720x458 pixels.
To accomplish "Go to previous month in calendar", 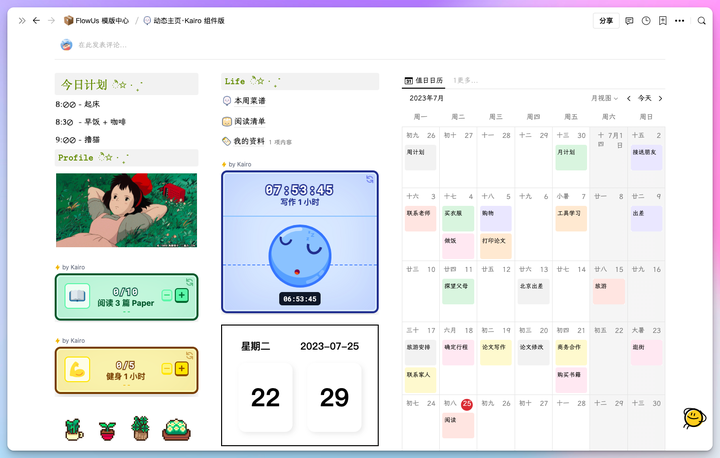I will [629, 98].
